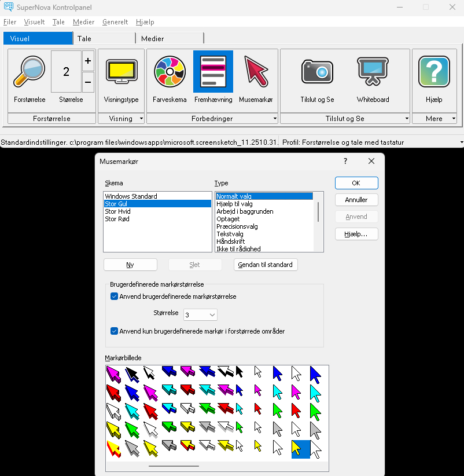The width and height of the screenshot is (464, 476).
Task: Open the Profil dropdown in status bar
Action: [461, 142]
